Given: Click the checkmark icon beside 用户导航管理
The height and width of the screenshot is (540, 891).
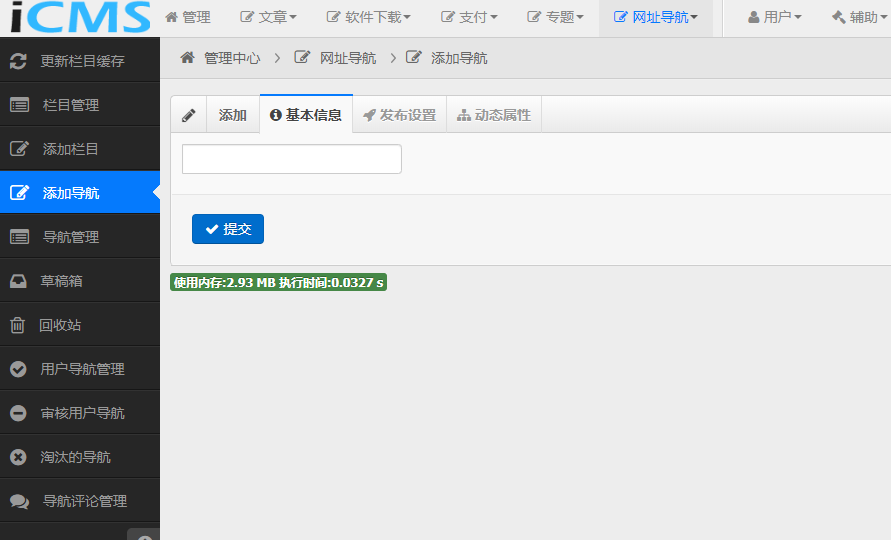Looking at the screenshot, I should tap(18, 369).
